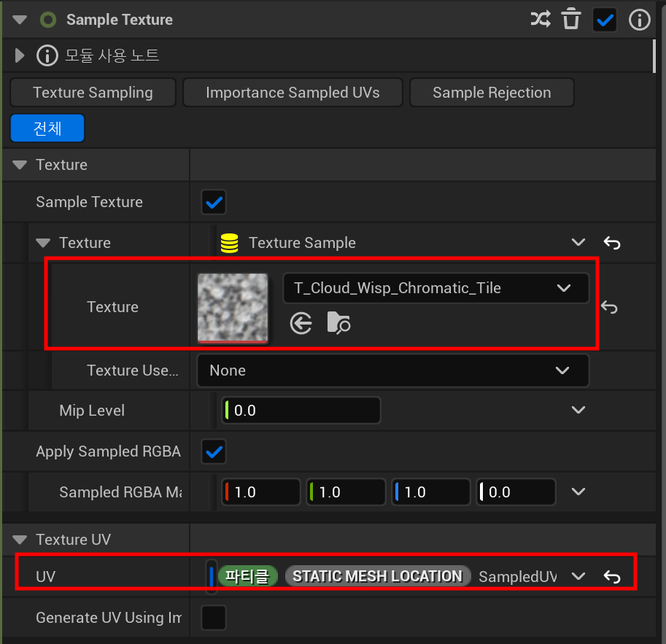Click the Mip Level value field
The height and width of the screenshot is (644, 666).
pyautogui.click(x=301, y=410)
